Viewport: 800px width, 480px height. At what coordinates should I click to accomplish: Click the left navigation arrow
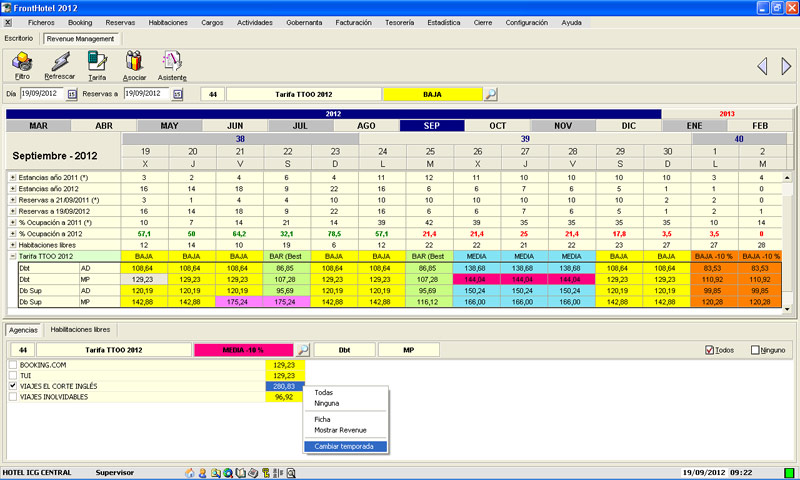click(x=762, y=66)
